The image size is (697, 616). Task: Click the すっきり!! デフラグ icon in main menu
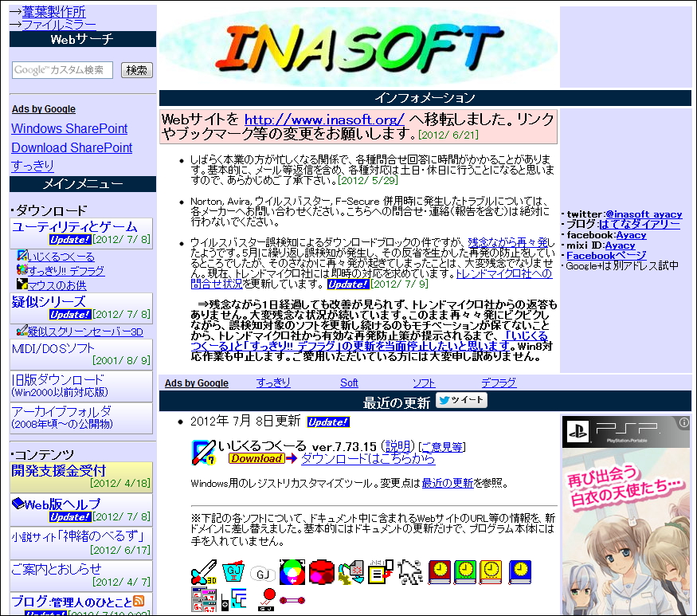22,270
